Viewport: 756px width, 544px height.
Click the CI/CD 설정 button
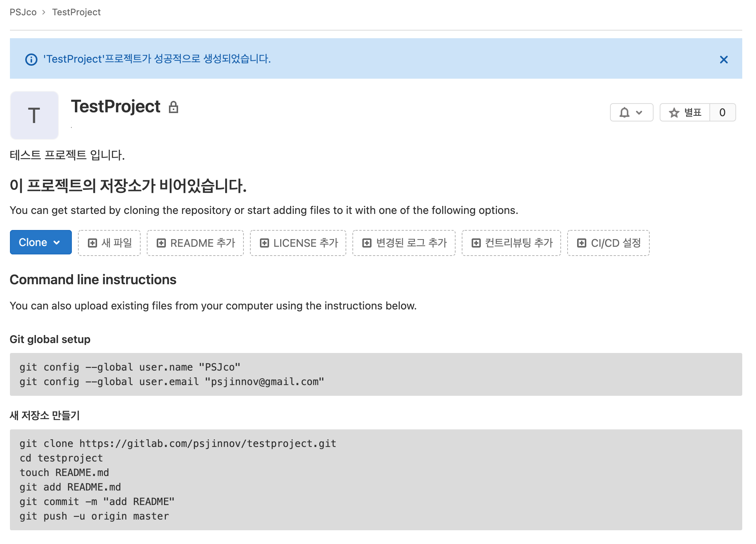608,243
